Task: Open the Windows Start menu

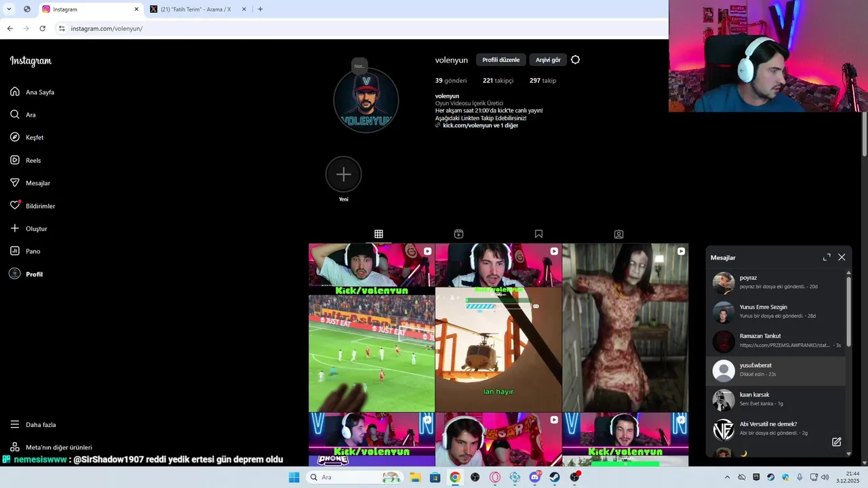Action: (x=294, y=477)
